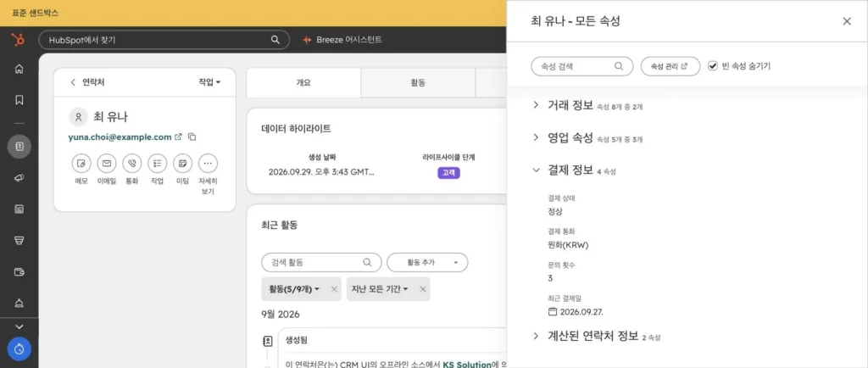
Task: Copy the email with the copy icon
Action: [x=192, y=137]
